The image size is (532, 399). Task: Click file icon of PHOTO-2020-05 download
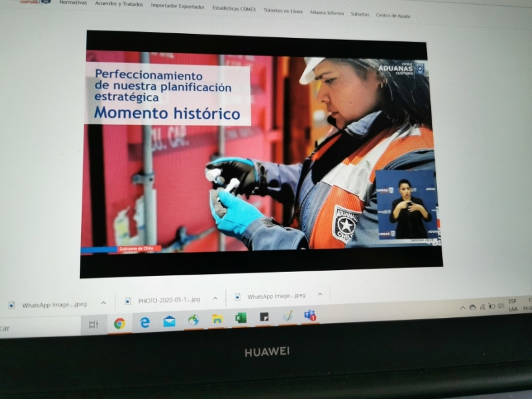[128, 301]
